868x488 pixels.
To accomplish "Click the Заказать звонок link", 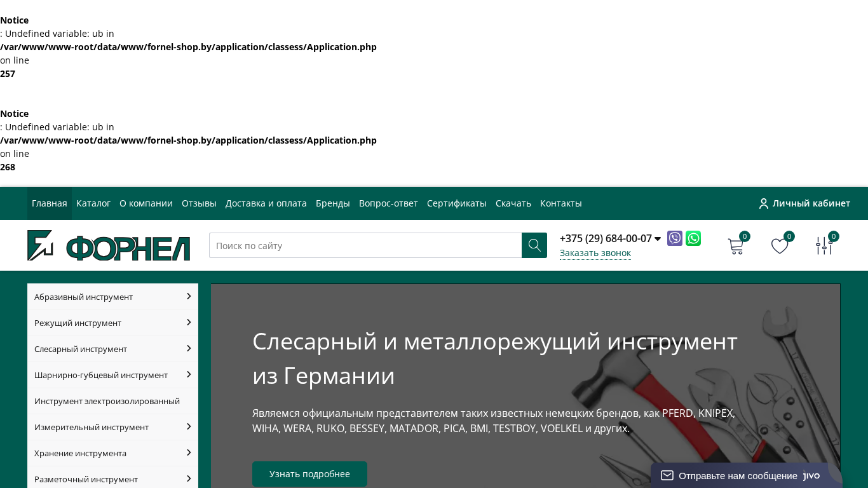I will (595, 253).
